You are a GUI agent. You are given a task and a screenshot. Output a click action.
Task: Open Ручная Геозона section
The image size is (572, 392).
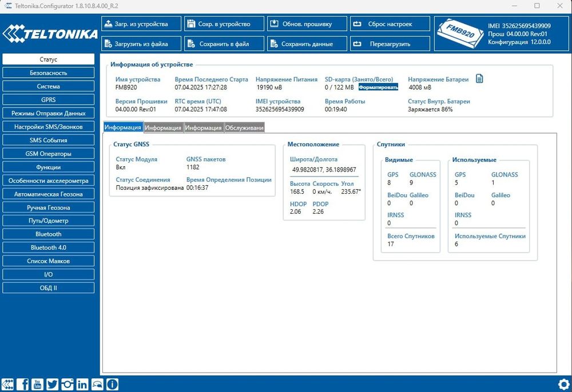pyautogui.click(x=48, y=207)
